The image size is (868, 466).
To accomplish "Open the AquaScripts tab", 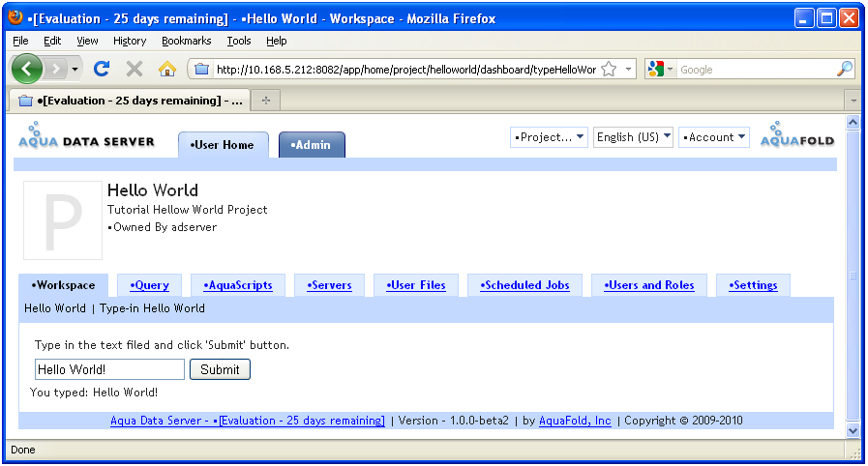I will click(x=238, y=285).
